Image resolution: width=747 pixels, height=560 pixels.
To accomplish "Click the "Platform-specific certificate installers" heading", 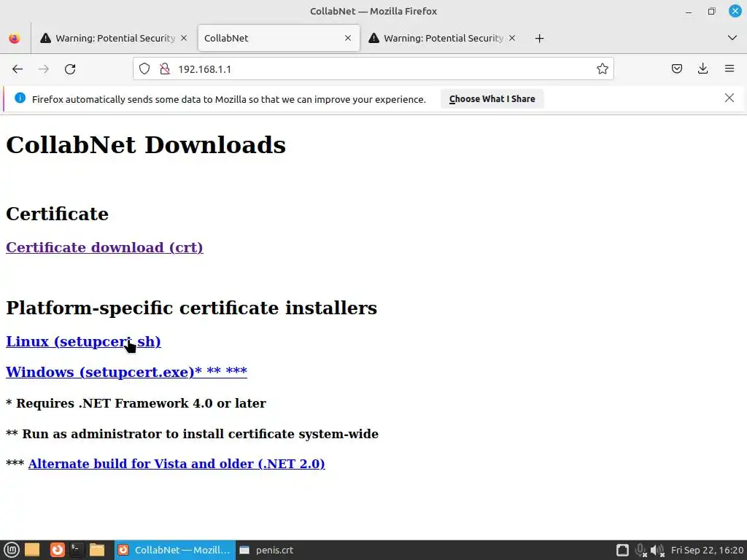I will coord(192,308).
